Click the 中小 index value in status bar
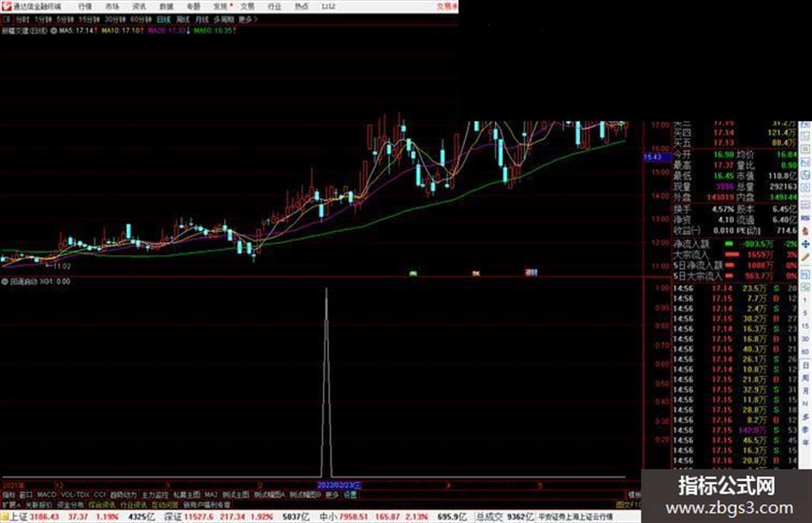This screenshot has height=523, width=812. coord(352,517)
